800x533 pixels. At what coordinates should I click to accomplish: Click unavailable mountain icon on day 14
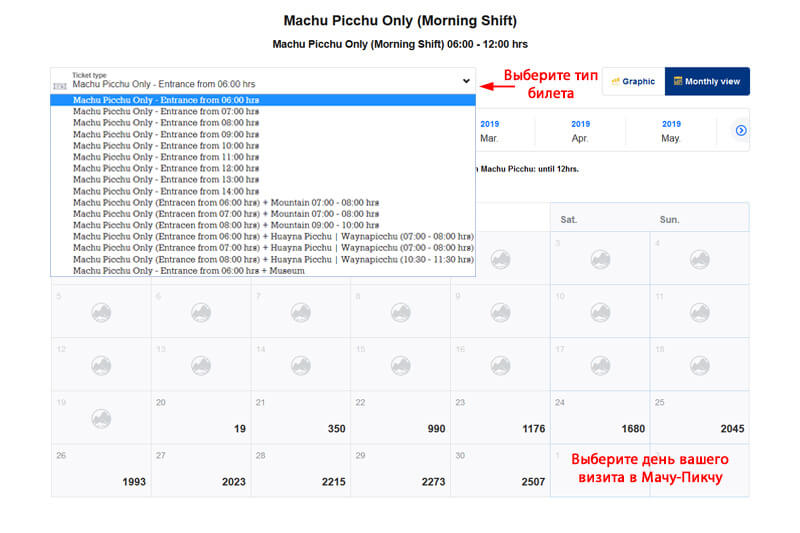coord(301,366)
